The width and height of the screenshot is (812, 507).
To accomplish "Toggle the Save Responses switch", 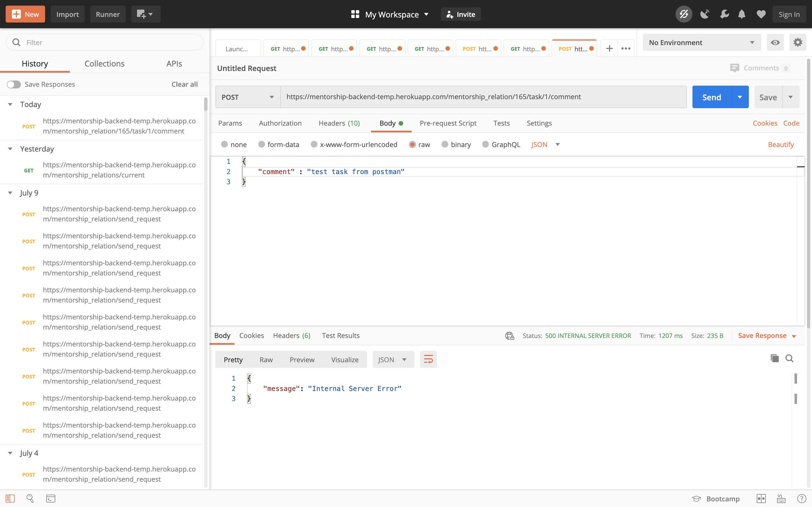I will click(x=14, y=84).
